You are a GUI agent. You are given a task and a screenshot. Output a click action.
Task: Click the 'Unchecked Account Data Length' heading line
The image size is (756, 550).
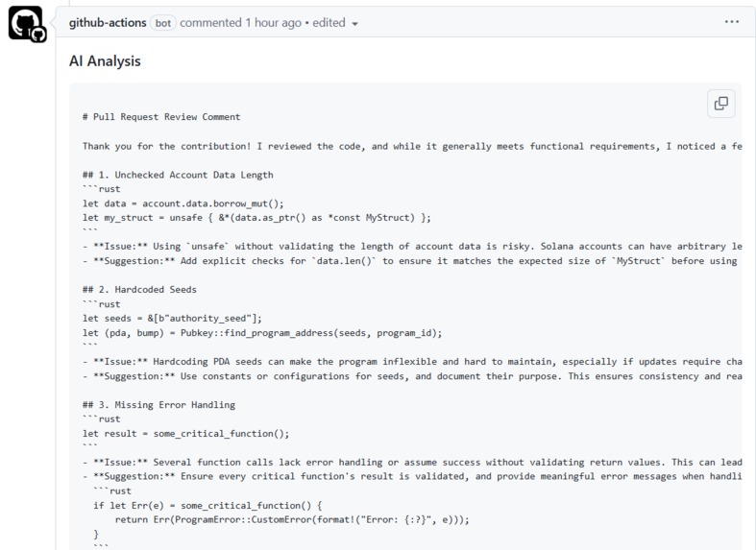tap(178, 175)
